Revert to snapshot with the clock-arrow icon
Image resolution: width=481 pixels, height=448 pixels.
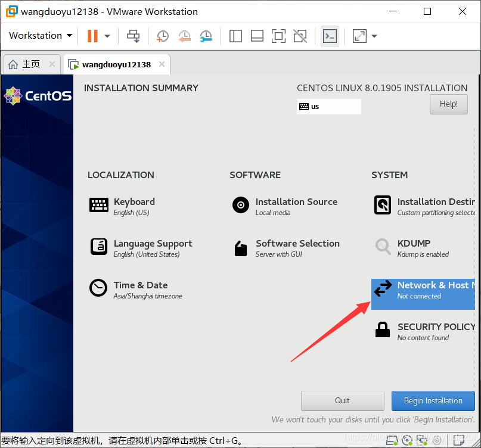click(184, 36)
